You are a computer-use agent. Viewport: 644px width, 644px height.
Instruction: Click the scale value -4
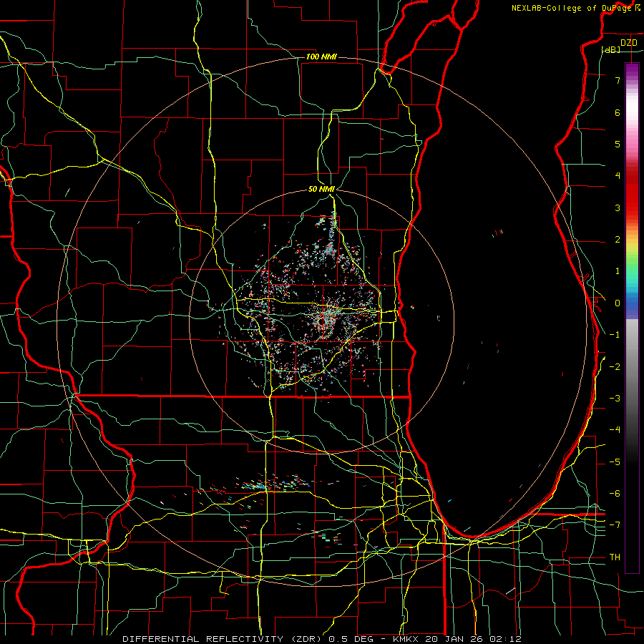coord(615,430)
